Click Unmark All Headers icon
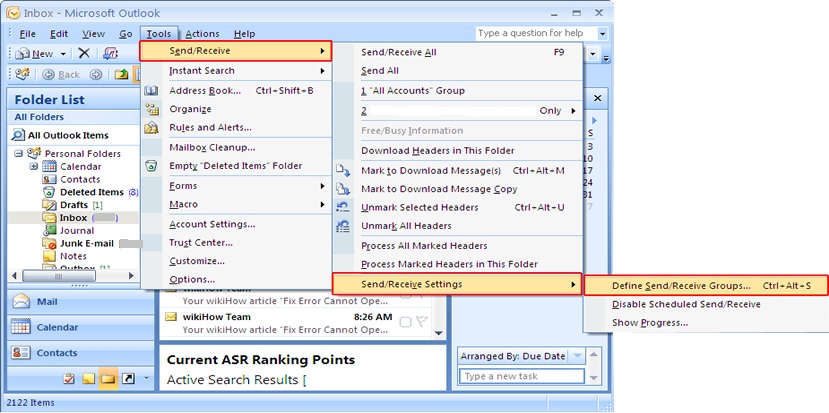This screenshot has height=413, width=829. pos(343,226)
